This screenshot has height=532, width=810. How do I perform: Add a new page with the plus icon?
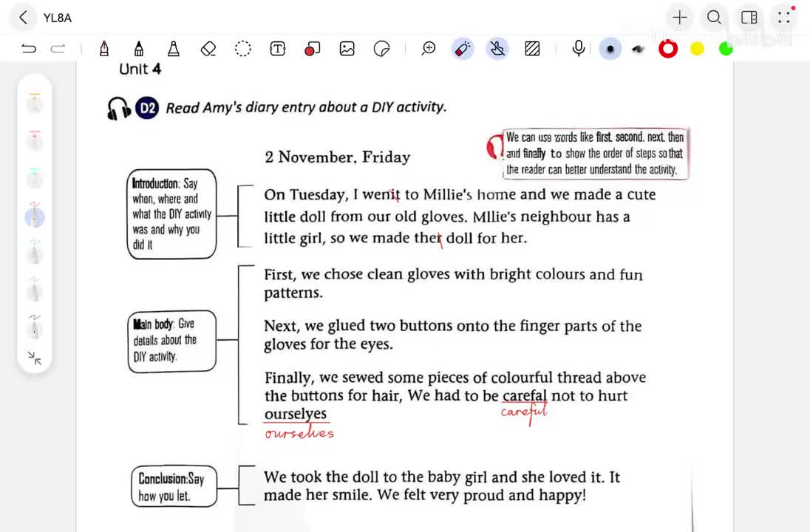[x=680, y=18]
